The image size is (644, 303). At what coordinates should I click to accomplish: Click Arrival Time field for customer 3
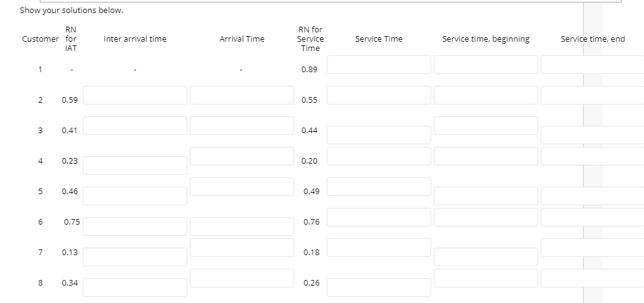point(241,126)
